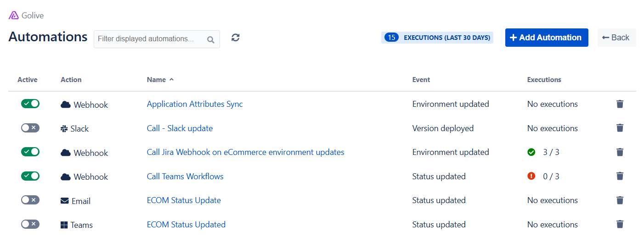Click the Automations page heading
This screenshot has height=237, width=644.
tap(48, 37)
